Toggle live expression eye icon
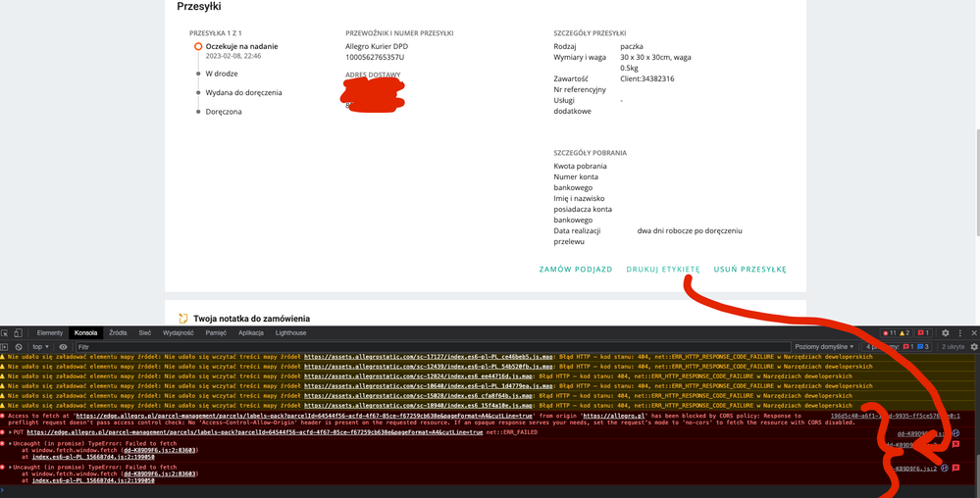This screenshot has width=980, height=498. 64,346
